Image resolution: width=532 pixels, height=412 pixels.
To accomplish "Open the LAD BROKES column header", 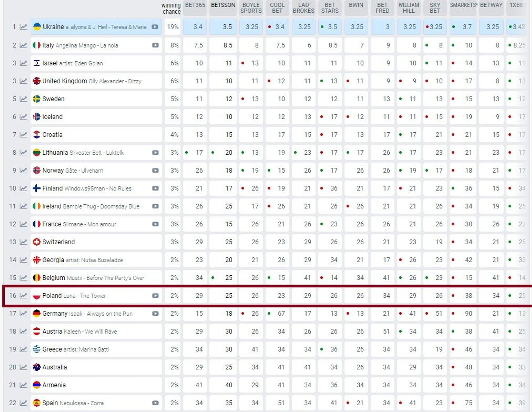I will (304, 8).
